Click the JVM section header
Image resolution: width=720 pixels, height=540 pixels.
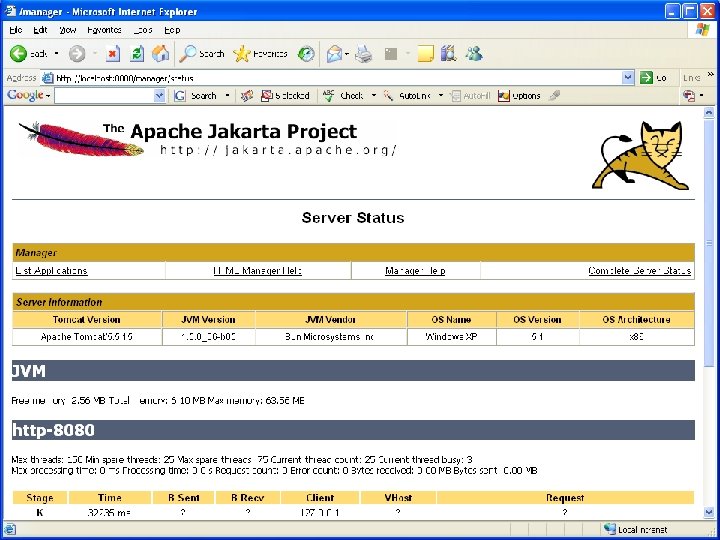(x=353, y=371)
